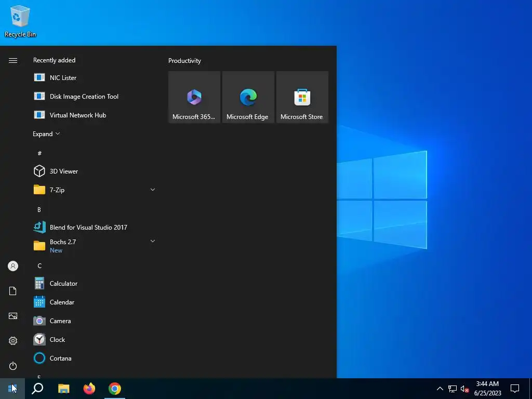532x399 pixels.
Task: Click the Productivity group title
Action: [x=184, y=61]
